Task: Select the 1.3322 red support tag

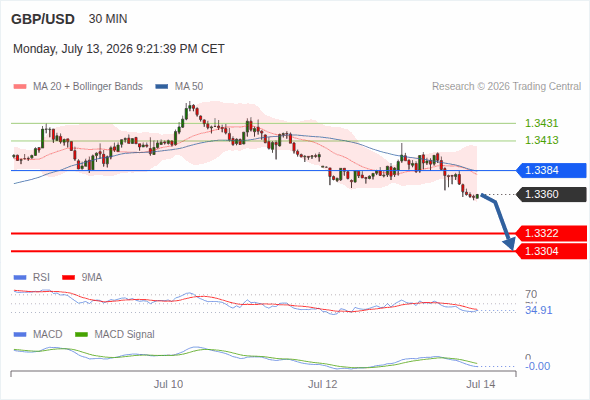Action: pyautogui.click(x=551, y=233)
